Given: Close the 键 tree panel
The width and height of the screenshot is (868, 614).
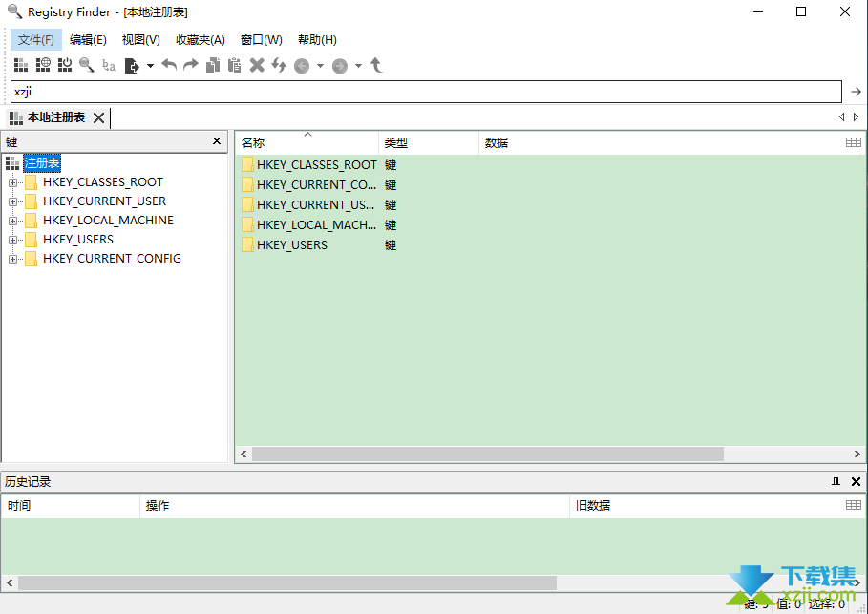Looking at the screenshot, I should tap(217, 141).
